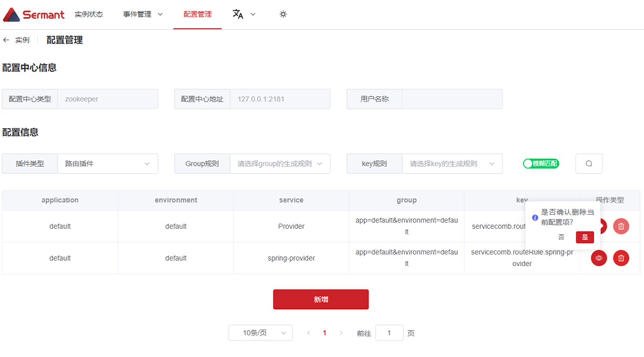Open the Group规则 dropdown
644x357 pixels.
coord(280,164)
